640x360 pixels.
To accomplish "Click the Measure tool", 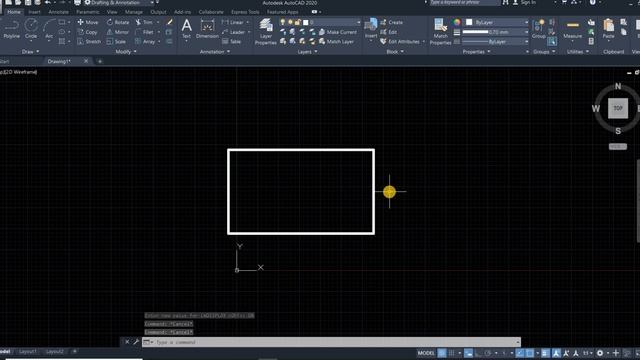I will coord(573,29).
